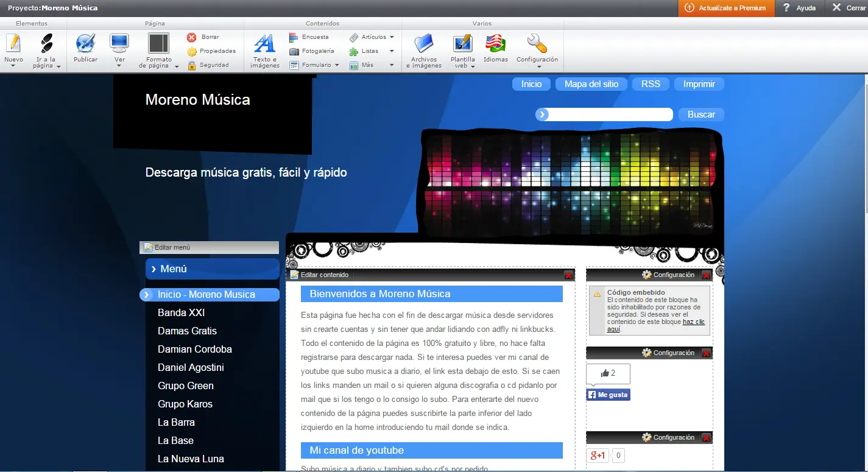
Task: Open Configuración of Código embebido block
Action: point(668,275)
